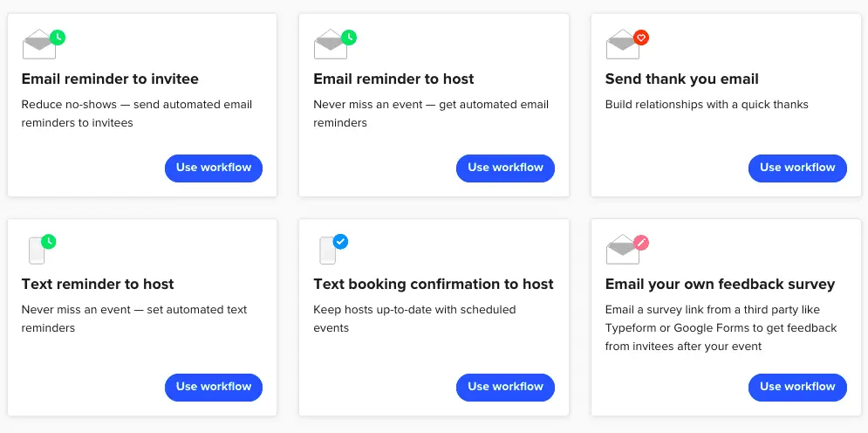
Task: Click the green clock badge on Text reminder to host
Action: (49, 242)
